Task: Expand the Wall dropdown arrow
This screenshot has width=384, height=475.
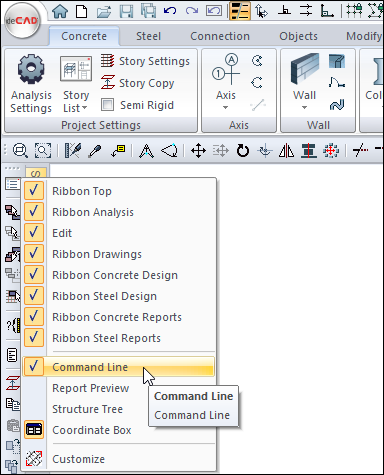Action: [x=304, y=107]
